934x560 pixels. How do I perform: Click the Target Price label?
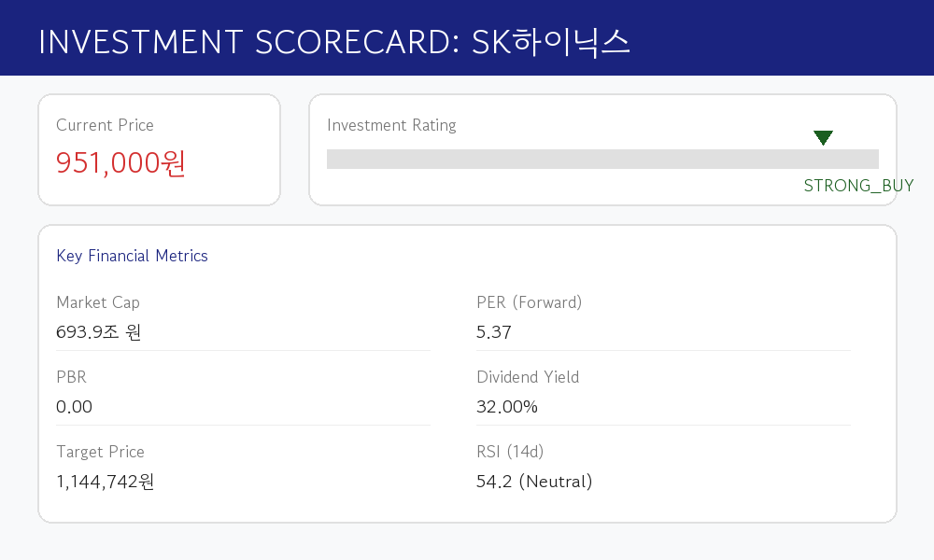click(100, 452)
